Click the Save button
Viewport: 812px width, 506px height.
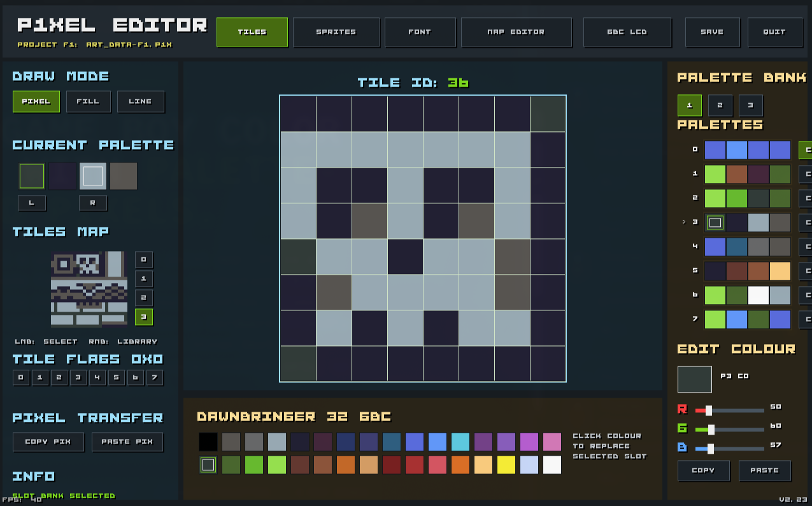713,32
